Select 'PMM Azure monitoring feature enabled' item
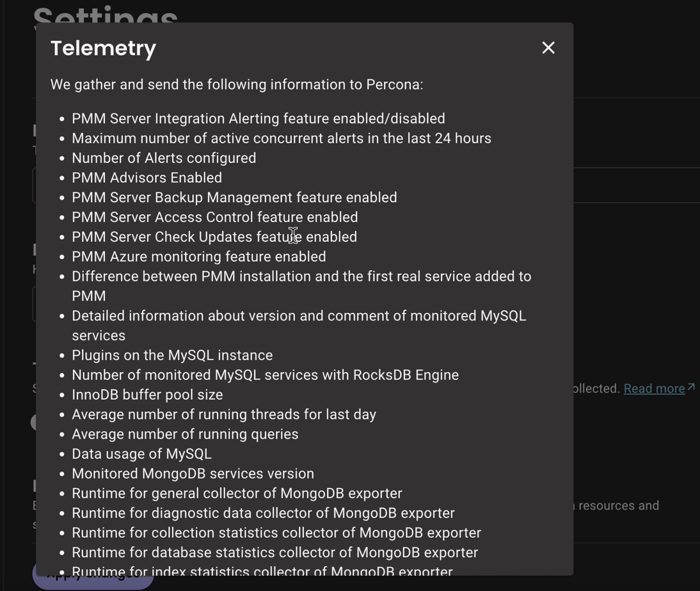 198,256
